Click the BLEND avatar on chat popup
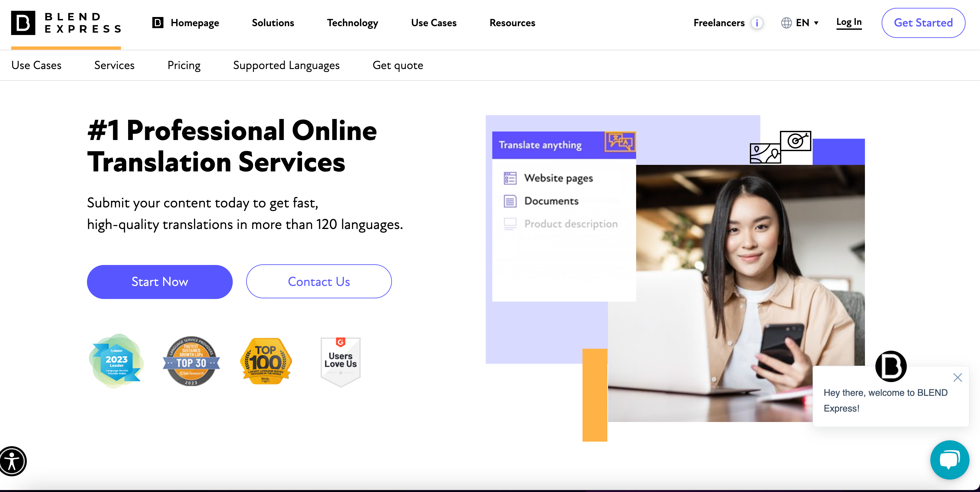This screenshot has width=980, height=492. pyautogui.click(x=891, y=366)
